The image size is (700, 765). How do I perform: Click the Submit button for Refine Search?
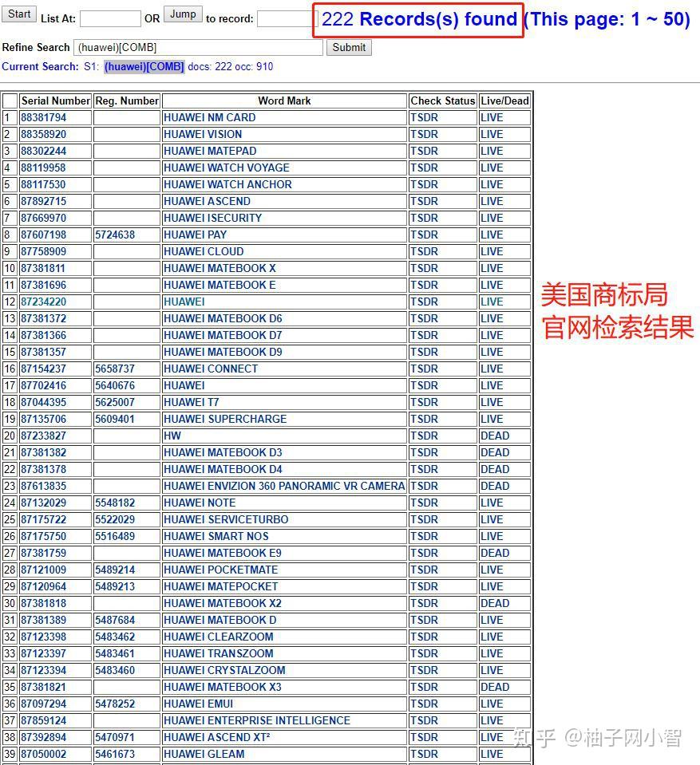coord(349,47)
